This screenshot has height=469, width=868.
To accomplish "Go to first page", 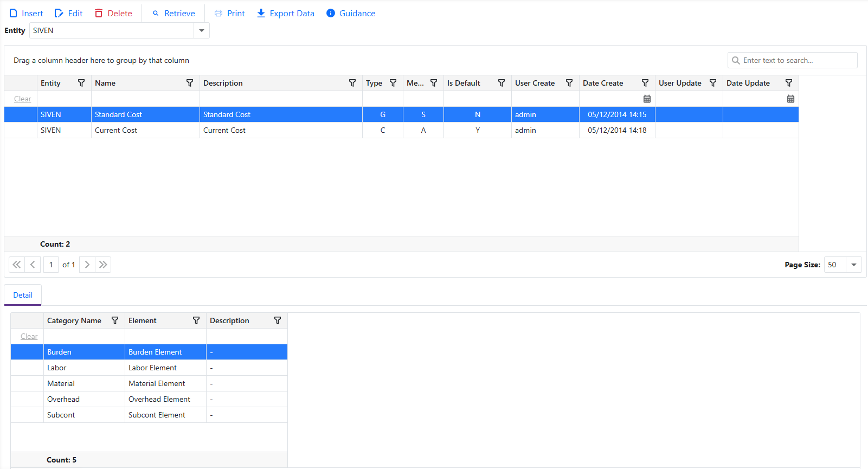I will (x=17, y=265).
